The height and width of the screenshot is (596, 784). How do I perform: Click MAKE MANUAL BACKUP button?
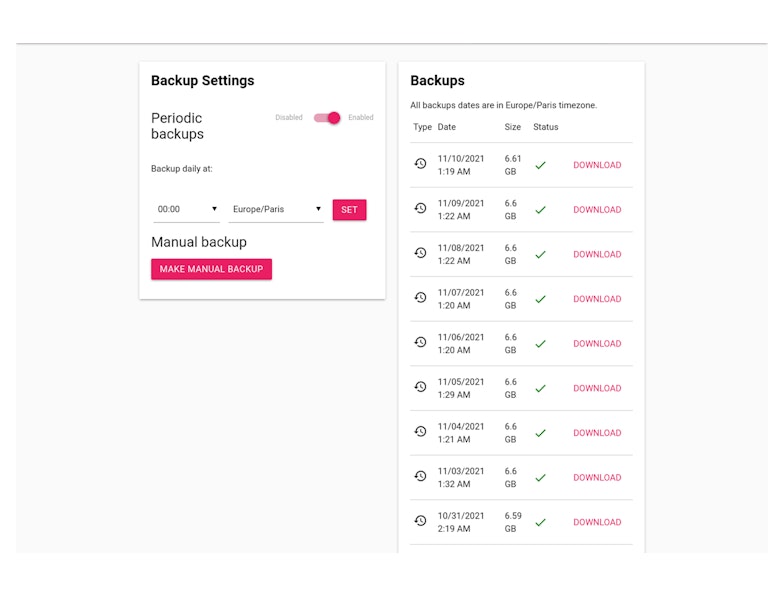211,269
